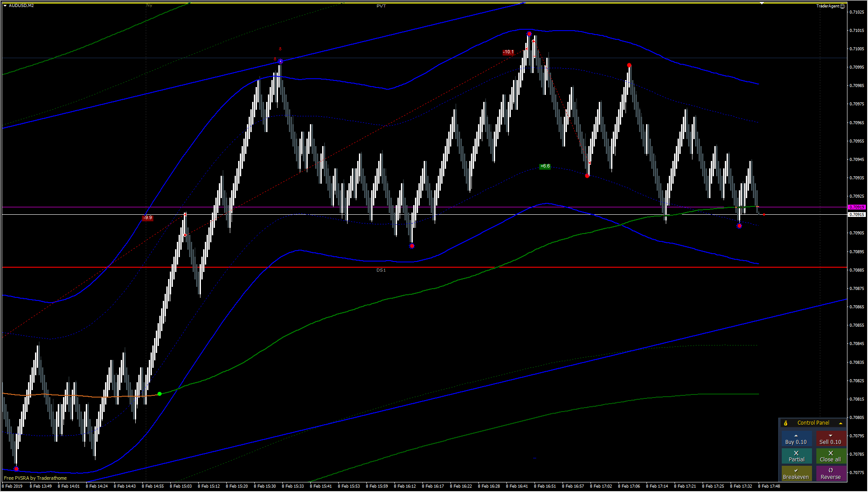
Task: Select the red dot below the +6.6 label
Action: [x=587, y=176]
